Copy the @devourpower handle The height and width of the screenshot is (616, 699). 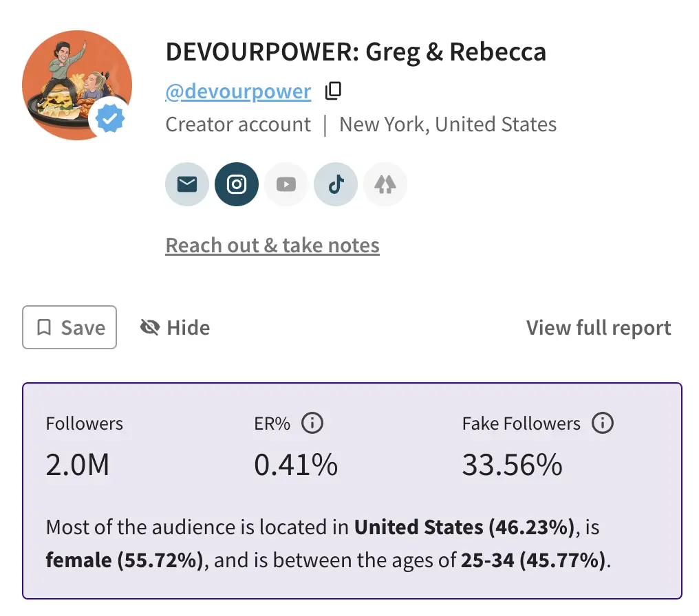point(333,90)
